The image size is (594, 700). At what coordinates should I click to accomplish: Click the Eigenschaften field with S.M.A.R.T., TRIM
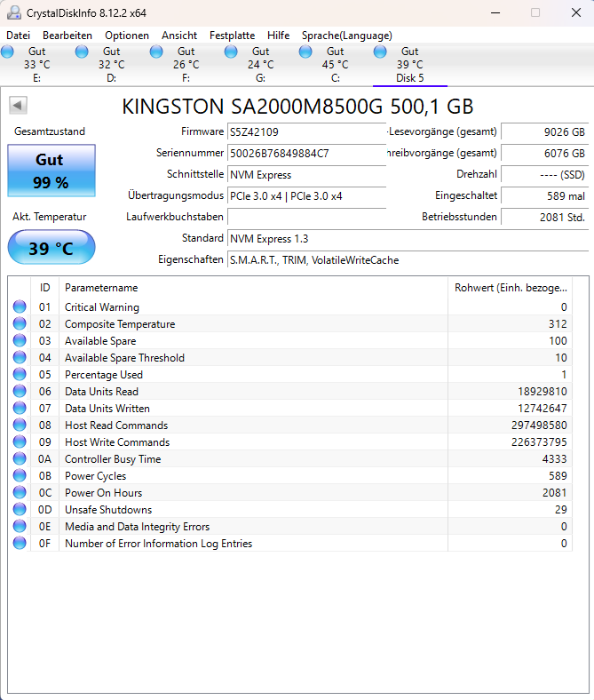point(408,260)
